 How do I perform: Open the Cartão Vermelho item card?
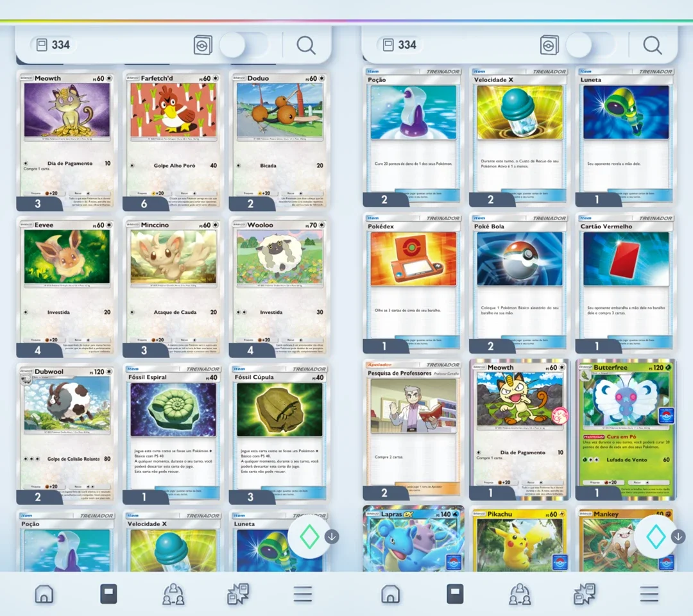[626, 283]
